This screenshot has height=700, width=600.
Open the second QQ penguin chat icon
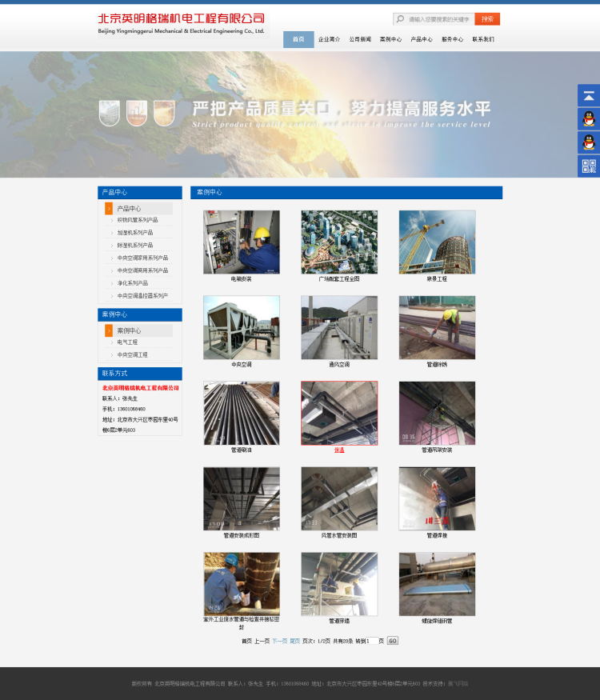click(589, 142)
